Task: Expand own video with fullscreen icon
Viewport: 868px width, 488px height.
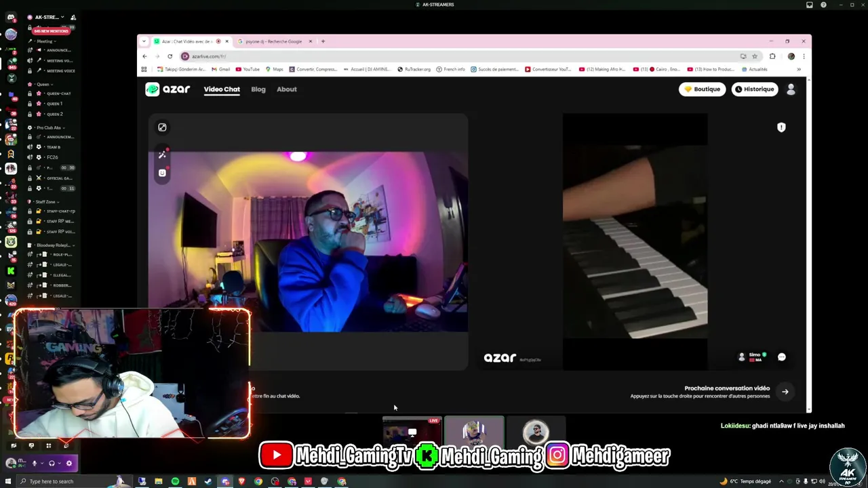Action: point(162,127)
